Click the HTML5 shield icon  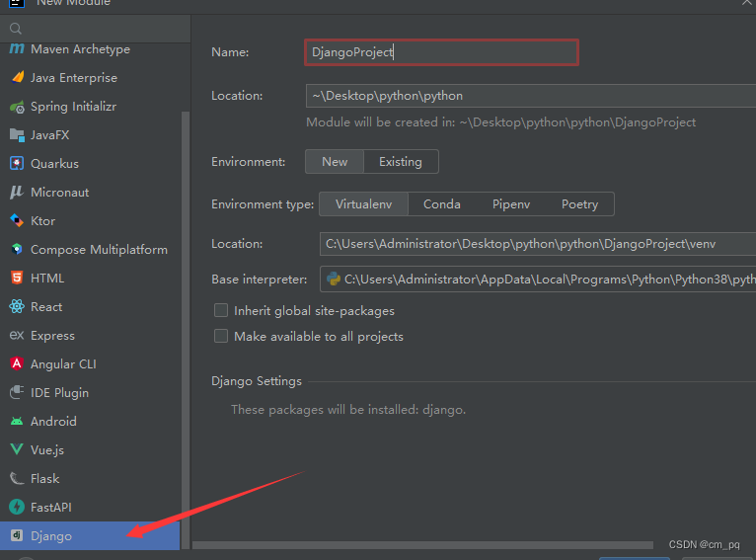(17, 278)
